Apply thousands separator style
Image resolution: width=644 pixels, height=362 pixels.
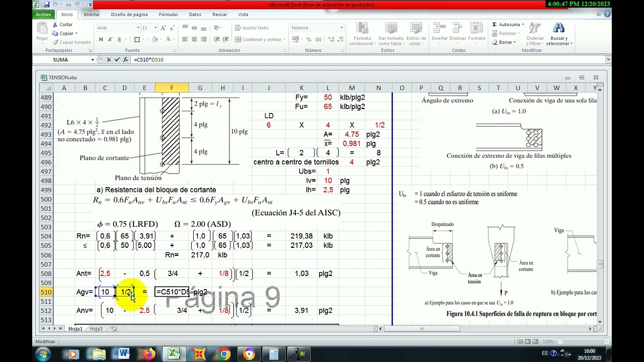coord(318,39)
